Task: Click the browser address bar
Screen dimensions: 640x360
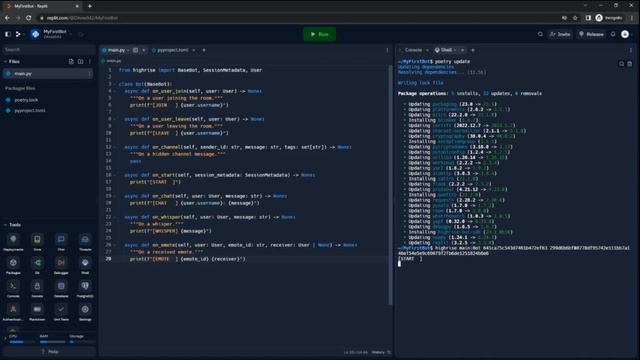Action: click(x=298, y=18)
